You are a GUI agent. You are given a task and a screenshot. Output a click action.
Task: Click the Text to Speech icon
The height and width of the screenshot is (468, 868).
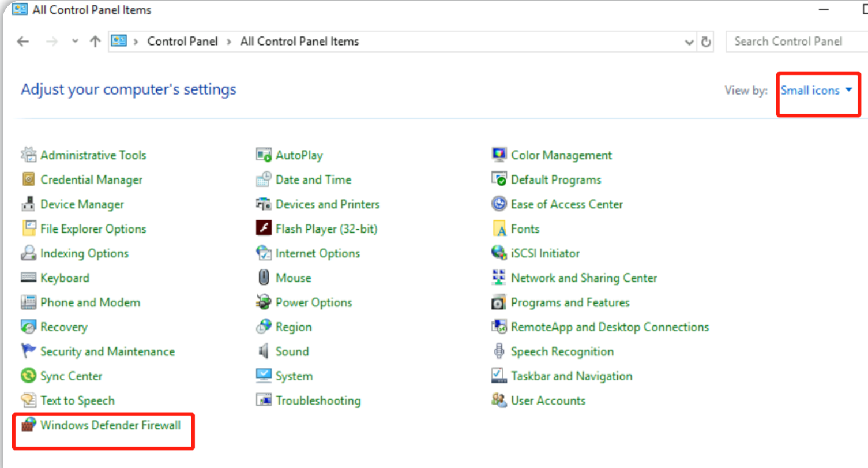pos(29,400)
